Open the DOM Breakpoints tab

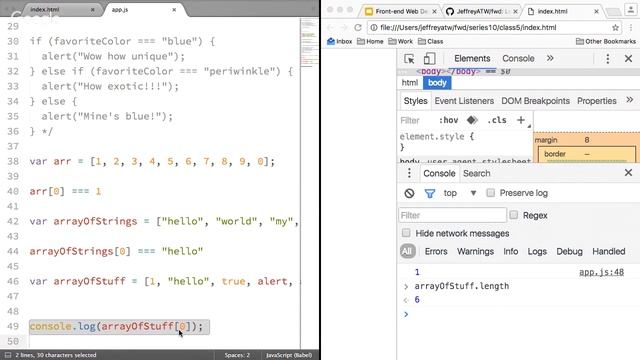(535, 101)
